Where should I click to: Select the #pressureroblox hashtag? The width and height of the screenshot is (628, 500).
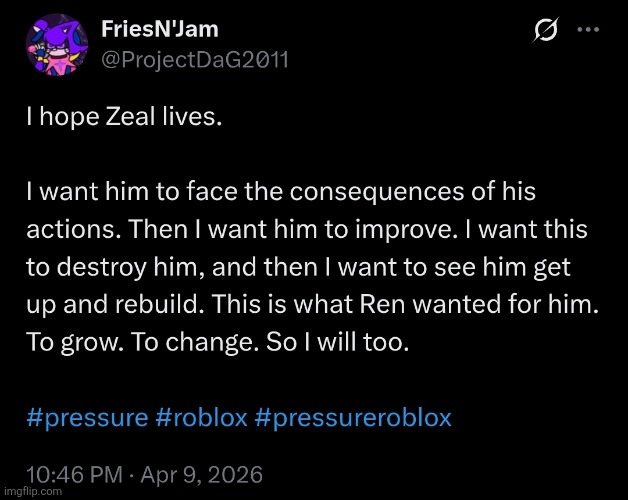(354, 417)
